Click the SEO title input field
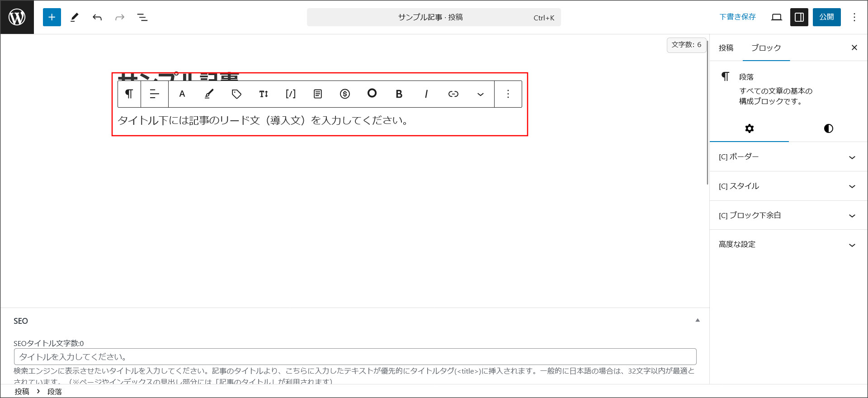Screen dimensions: 868x398 pyautogui.click(x=355, y=357)
